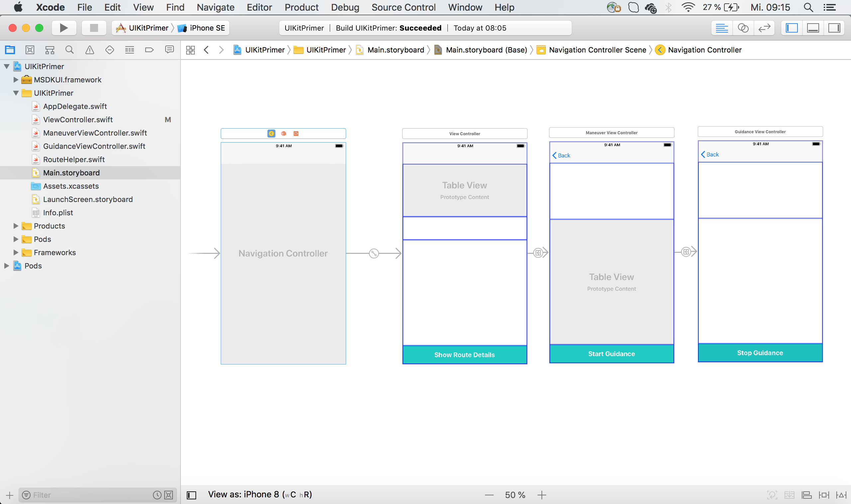The height and width of the screenshot is (504, 851).
Task: Show only recently modified files filter
Action: (157, 495)
